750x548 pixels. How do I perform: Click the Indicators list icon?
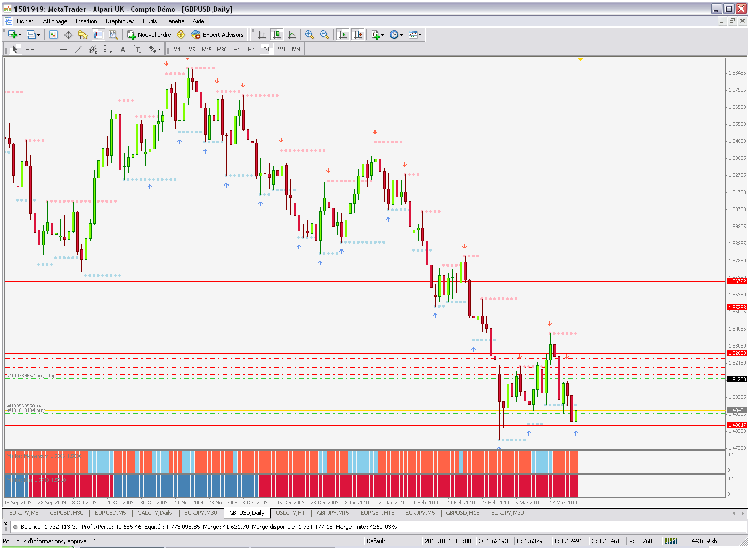click(375, 34)
